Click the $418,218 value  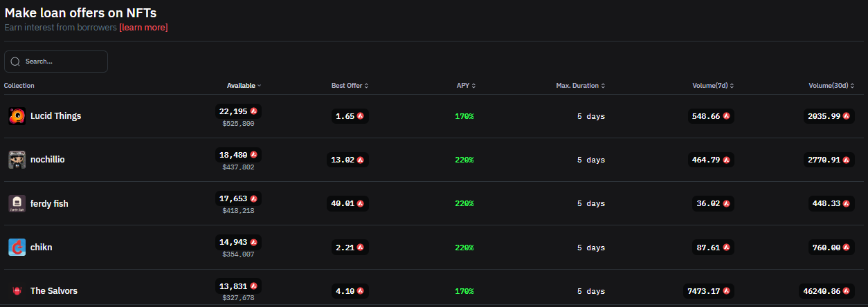click(x=238, y=211)
